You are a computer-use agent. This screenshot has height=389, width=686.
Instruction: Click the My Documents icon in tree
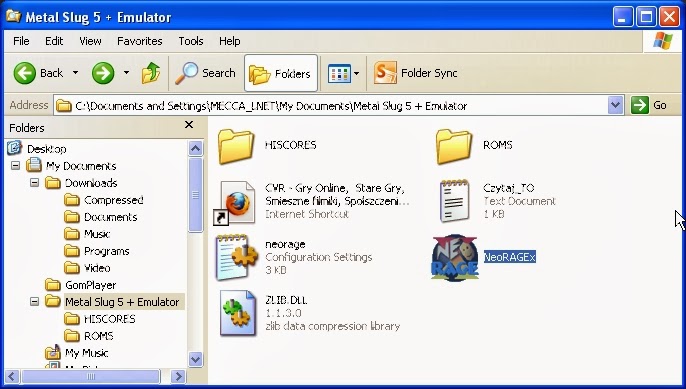[x=34, y=165]
